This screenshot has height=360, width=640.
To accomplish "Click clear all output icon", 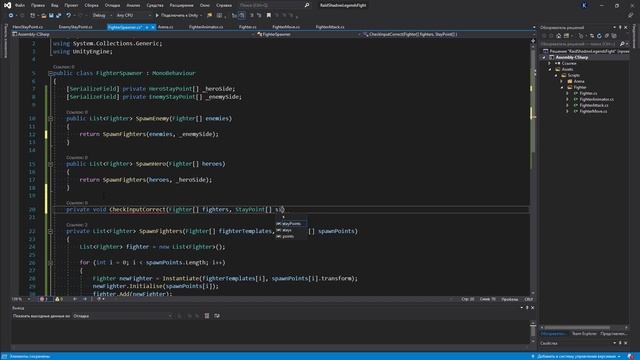I will click(207, 316).
